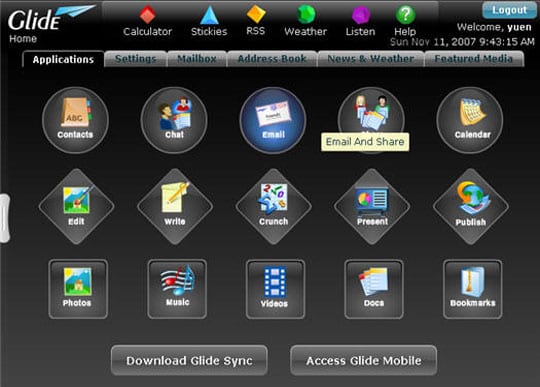Click Access Glide Mobile button
Image resolution: width=540 pixels, height=387 pixels.
(364, 360)
